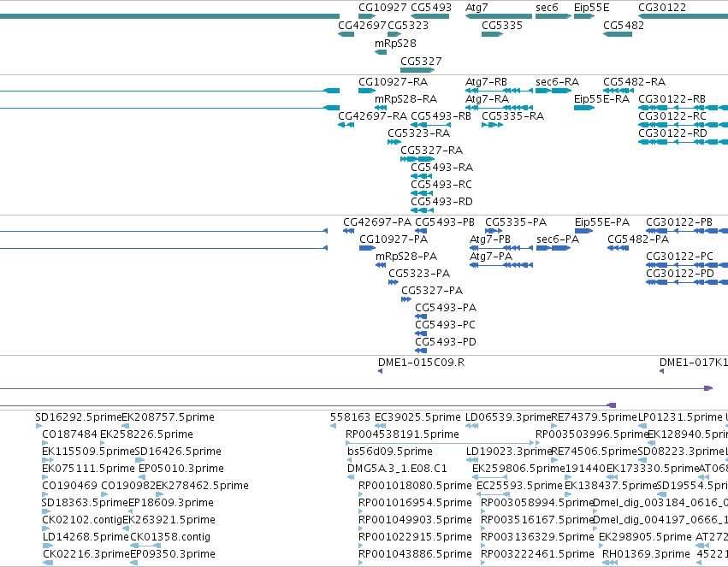Image resolution: width=728 pixels, height=567 pixels.
Task: Click protein CG30122-PD label
Action: [680, 275]
